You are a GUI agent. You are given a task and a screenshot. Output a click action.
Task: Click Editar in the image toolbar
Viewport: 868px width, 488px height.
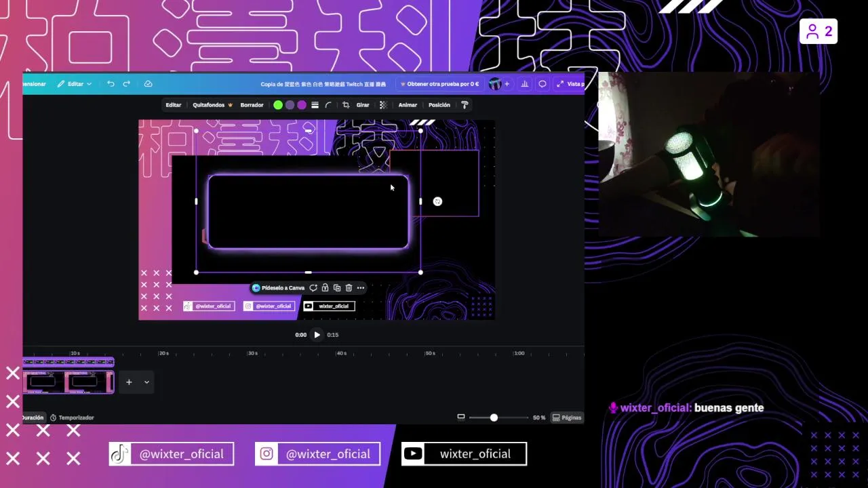[x=174, y=105]
